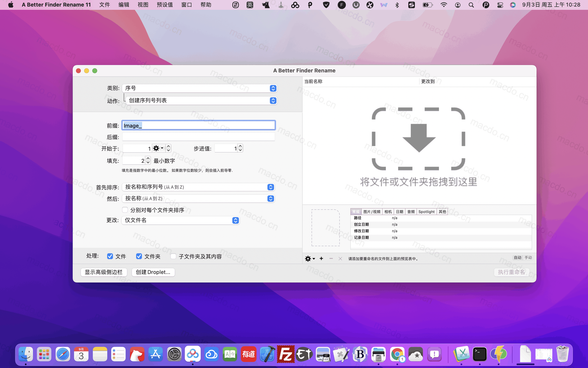Open the 动作 dropdown 创建序列号列表

point(202,101)
